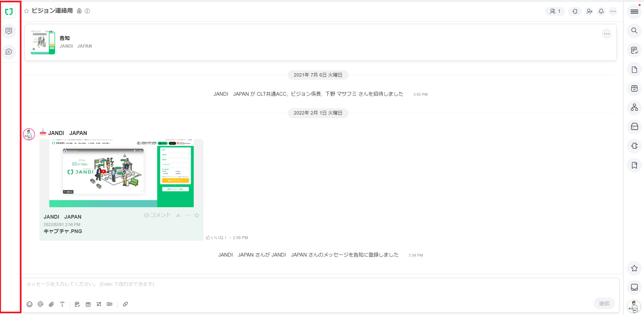Screen dimensions: 644x315
Task: Open bookmarks icon in right sidebar
Action: (634, 165)
